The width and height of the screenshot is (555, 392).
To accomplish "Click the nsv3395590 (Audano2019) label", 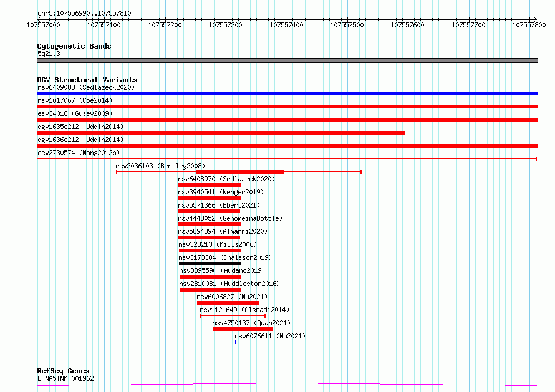I will tap(222, 270).
